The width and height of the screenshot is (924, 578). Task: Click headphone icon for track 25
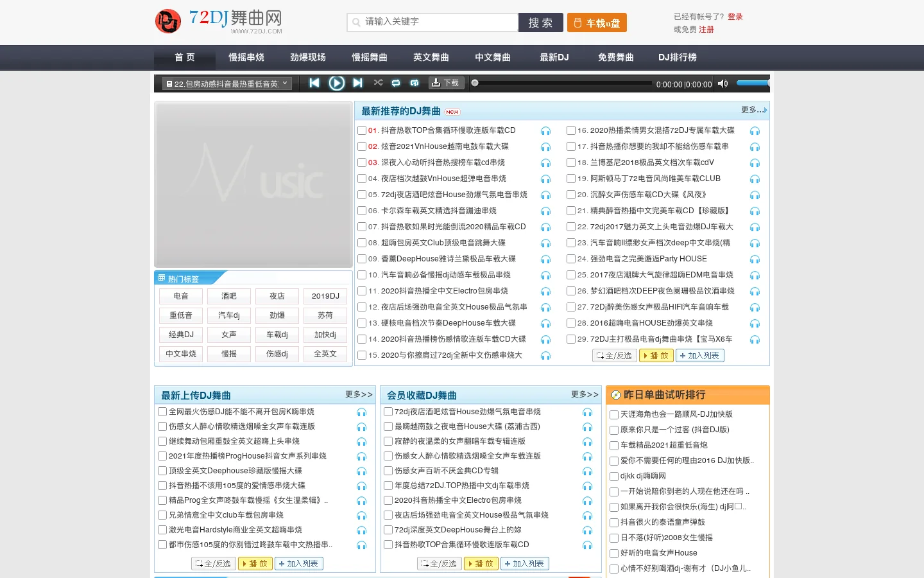point(755,276)
